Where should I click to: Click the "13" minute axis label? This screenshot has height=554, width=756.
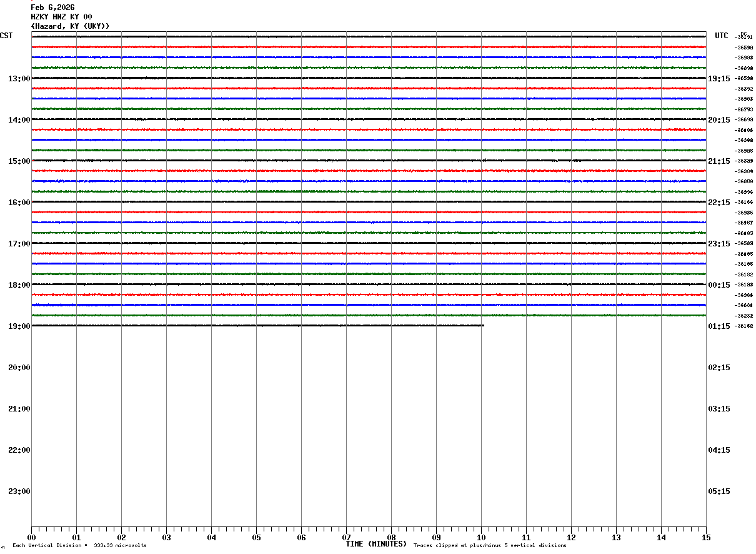616,538
